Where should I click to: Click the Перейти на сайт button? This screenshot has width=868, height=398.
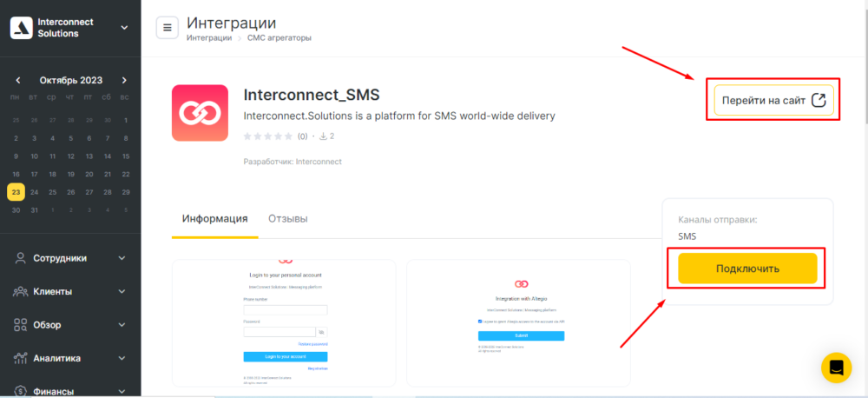click(x=773, y=100)
